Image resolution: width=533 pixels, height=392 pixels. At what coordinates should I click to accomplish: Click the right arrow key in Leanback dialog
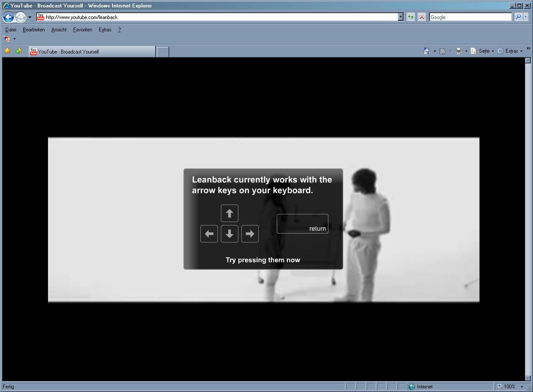pyautogui.click(x=250, y=234)
